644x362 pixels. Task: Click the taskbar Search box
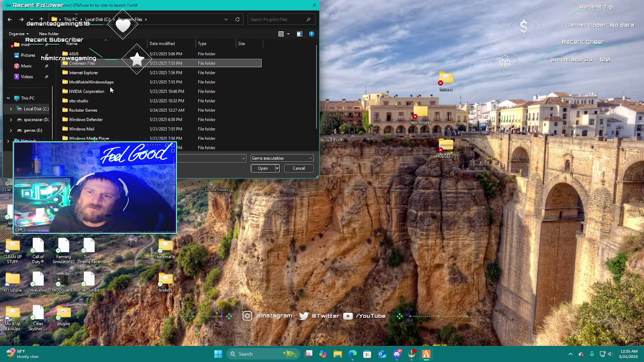pyautogui.click(x=264, y=354)
